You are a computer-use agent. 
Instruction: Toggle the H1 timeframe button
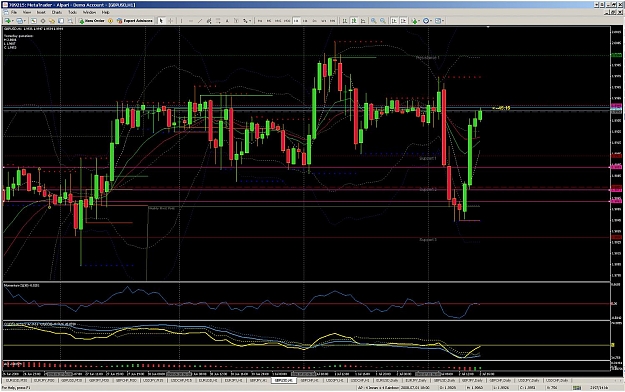coord(296,20)
